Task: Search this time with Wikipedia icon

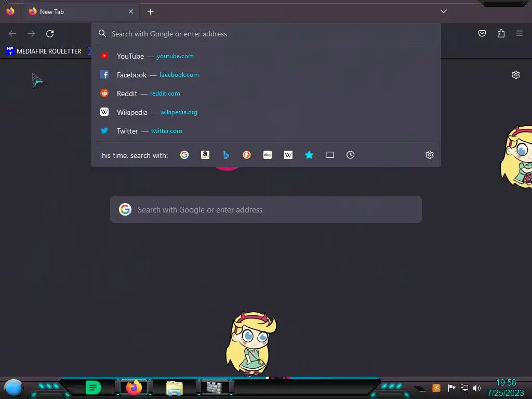Action: [x=288, y=155]
